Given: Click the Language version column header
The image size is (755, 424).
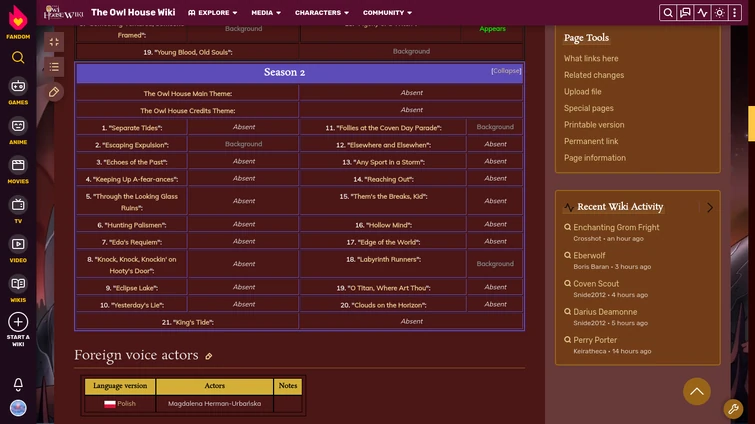Looking at the screenshot, I should 120,386.
